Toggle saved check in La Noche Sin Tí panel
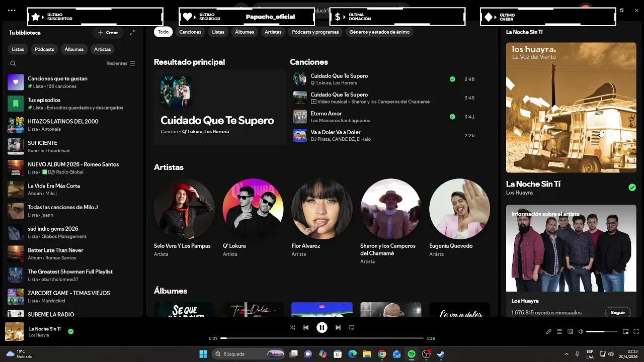This screenshot has height=362, width=644. point(632,188)
